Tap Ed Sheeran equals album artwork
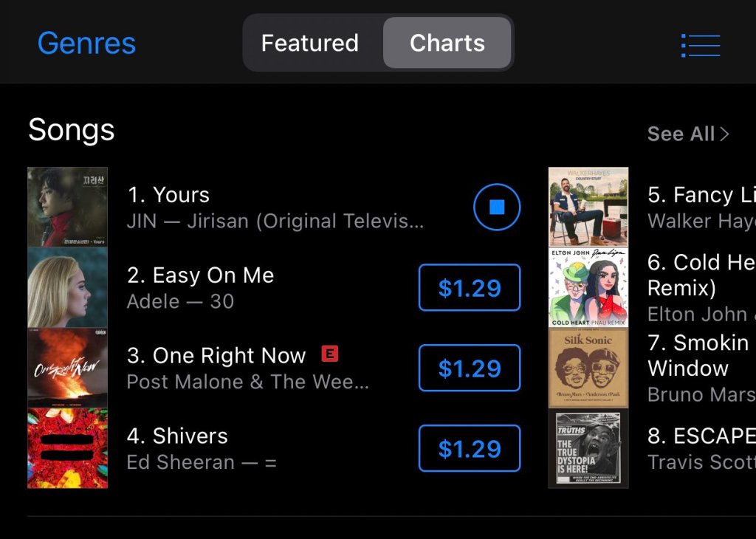This screenshot has height=539, width=756. (x=68, y=448)
